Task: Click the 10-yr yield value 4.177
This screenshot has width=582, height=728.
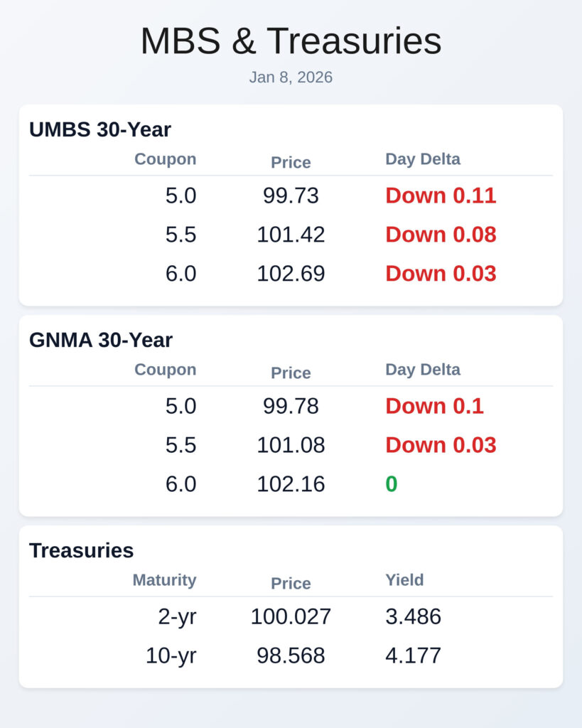Action: (x=413, y=655)
